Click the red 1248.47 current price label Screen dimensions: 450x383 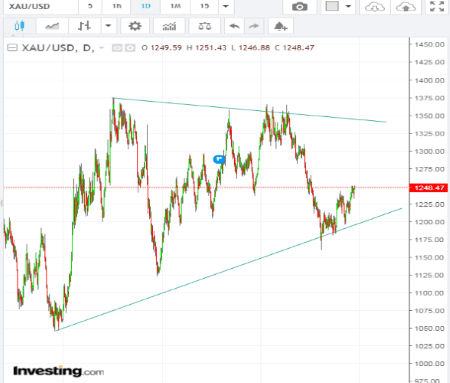coord(429,188)
